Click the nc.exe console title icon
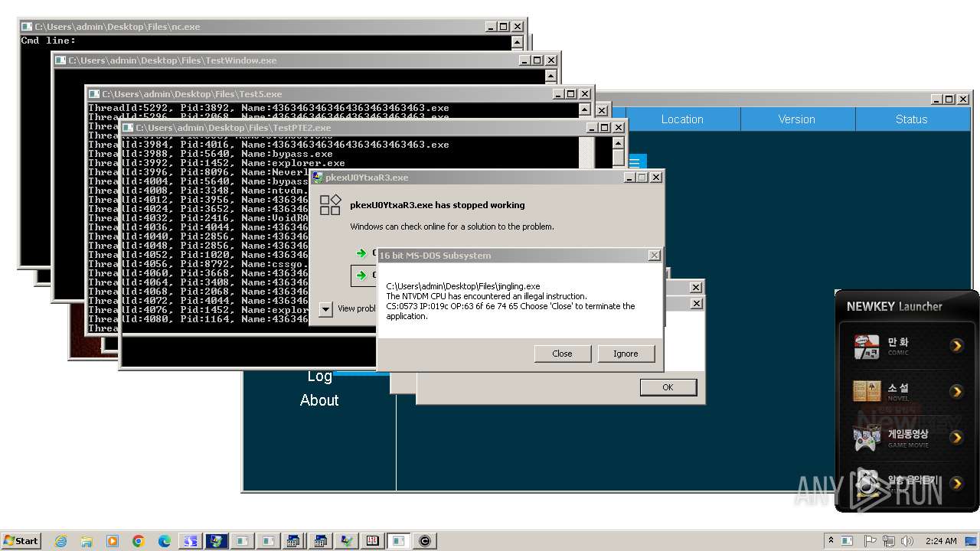The image size is (980, 551). pos(28,27)
